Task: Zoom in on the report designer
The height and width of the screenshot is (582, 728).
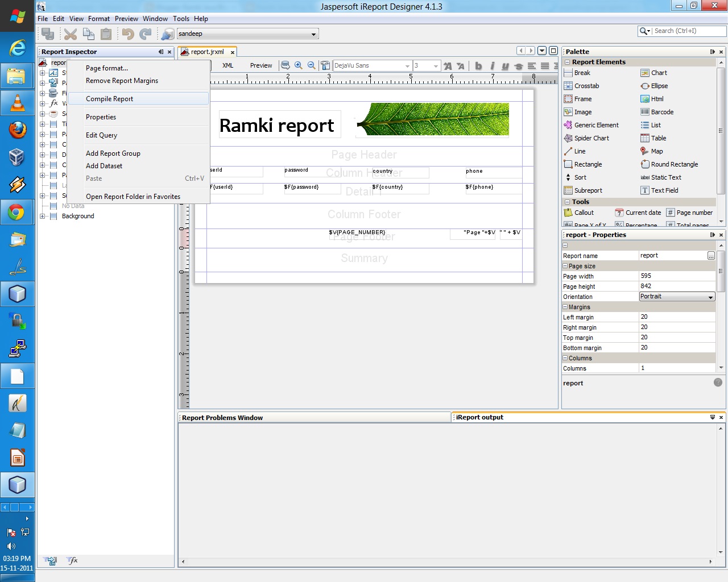Action: pos(299,65)
